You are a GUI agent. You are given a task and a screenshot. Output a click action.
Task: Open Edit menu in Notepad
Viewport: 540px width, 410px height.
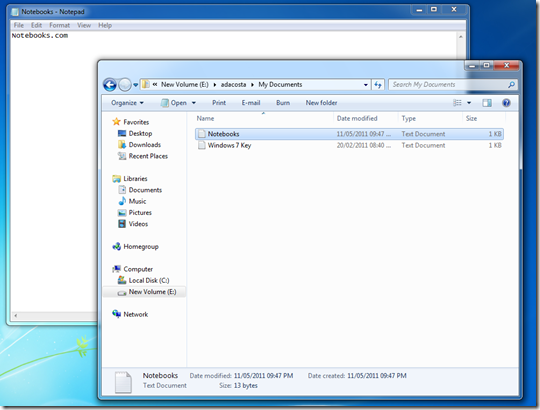[x=36, y=25]
